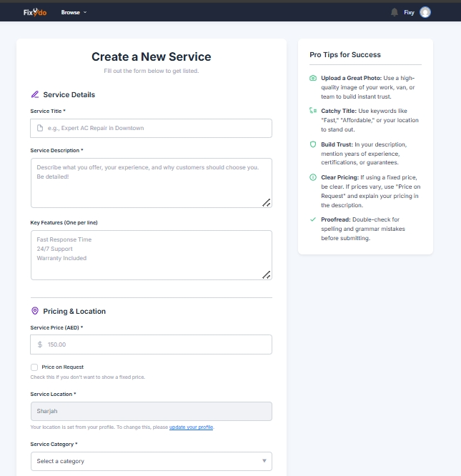Click the info icon next to Clear Pricing
The image size is (461, 476).
pyautogui.click(x=312, y=177)
